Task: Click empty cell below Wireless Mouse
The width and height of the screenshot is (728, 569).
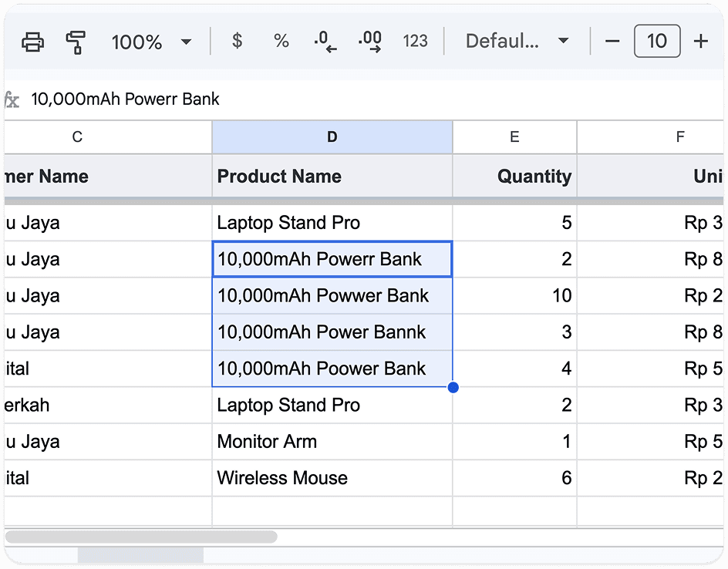Action: coord(332,511)
